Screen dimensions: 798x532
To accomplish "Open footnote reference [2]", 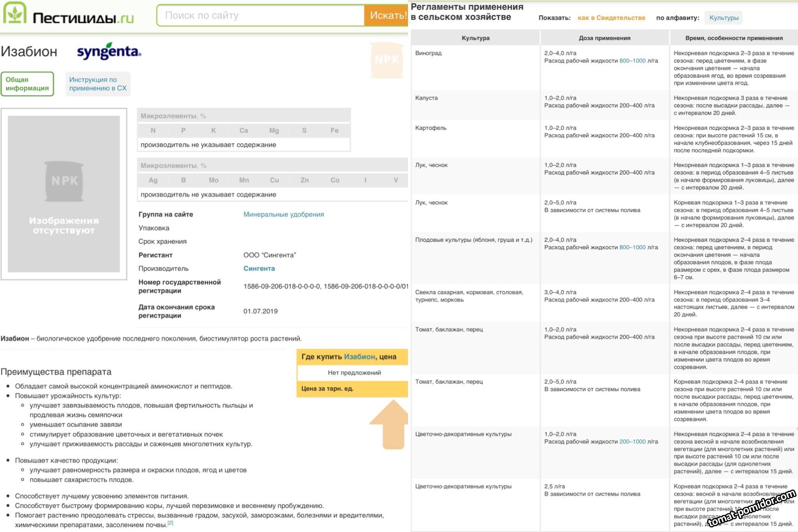I will click(170, 523).
